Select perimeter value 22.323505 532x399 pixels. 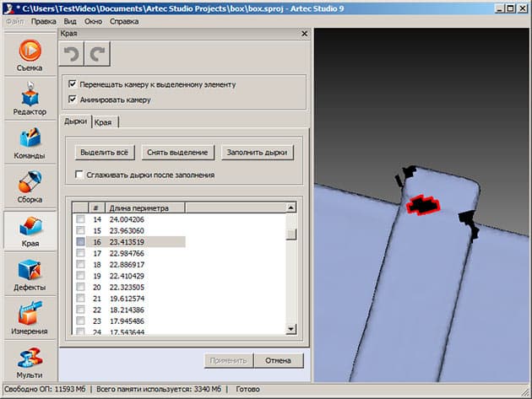127,287
